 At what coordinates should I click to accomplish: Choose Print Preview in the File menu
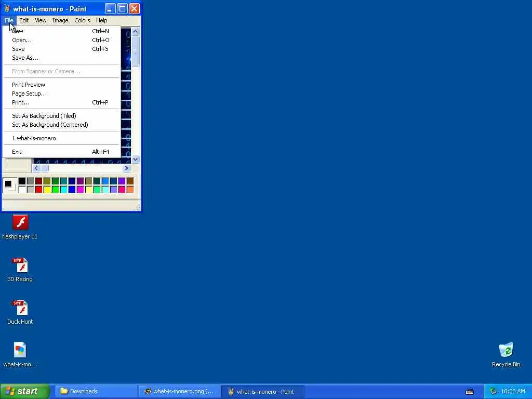[x=62, y=85]
